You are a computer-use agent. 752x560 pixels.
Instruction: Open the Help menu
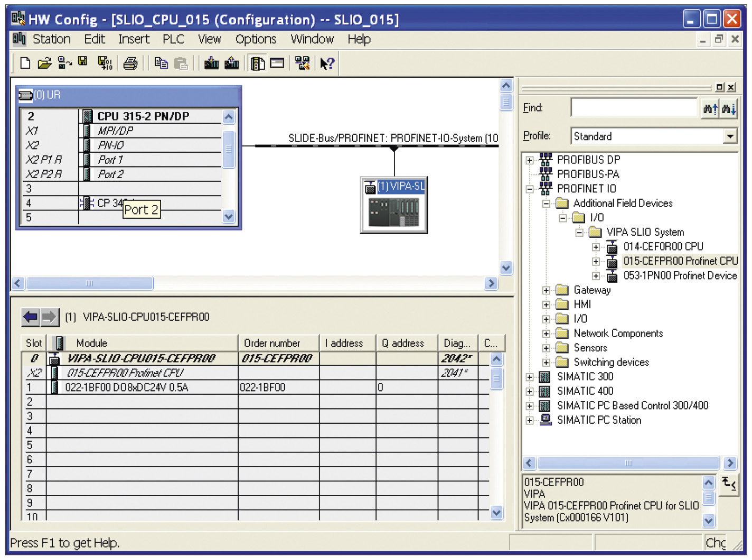tap(359, 39)
